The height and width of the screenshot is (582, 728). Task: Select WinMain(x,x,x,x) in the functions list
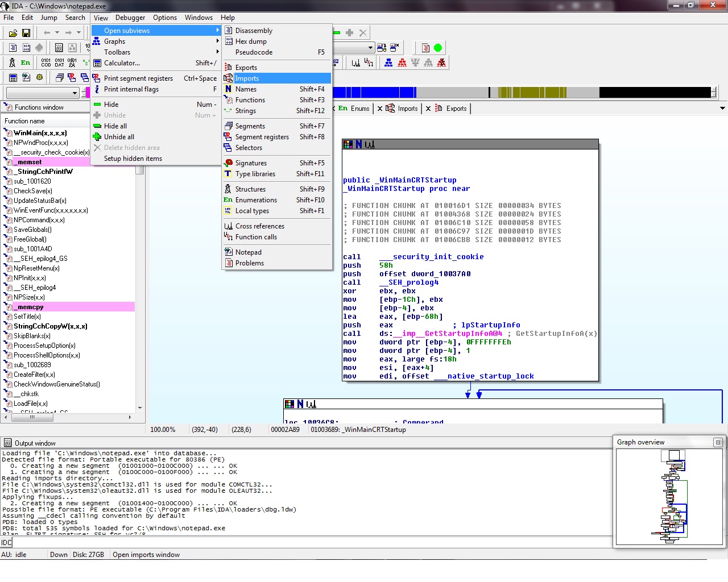(x=40, y=133)
